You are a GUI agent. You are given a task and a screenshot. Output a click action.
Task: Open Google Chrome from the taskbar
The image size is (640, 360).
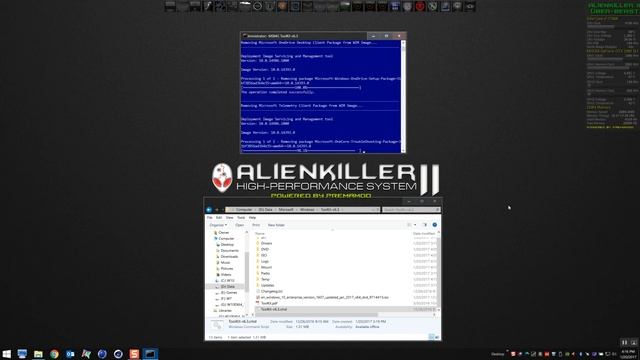coord(54,354)
